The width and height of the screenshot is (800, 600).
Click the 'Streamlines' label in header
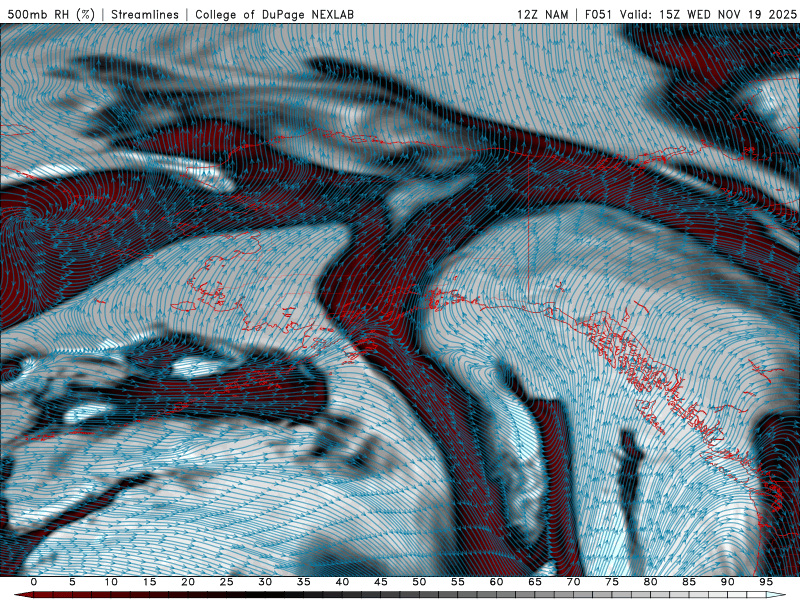tap(145, 14)
